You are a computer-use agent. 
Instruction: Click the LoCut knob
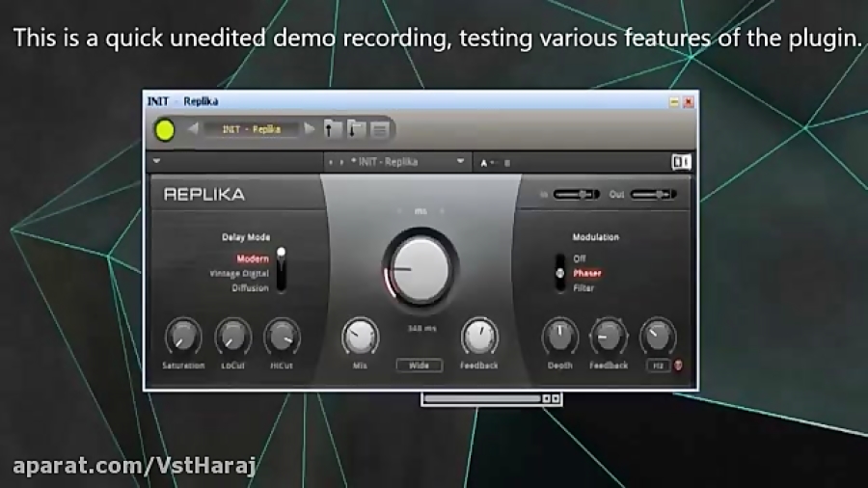[x=233, y=337]
